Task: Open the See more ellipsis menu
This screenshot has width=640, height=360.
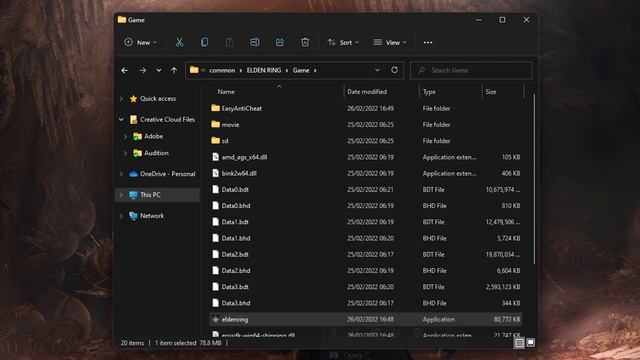Action: [428, 42]
